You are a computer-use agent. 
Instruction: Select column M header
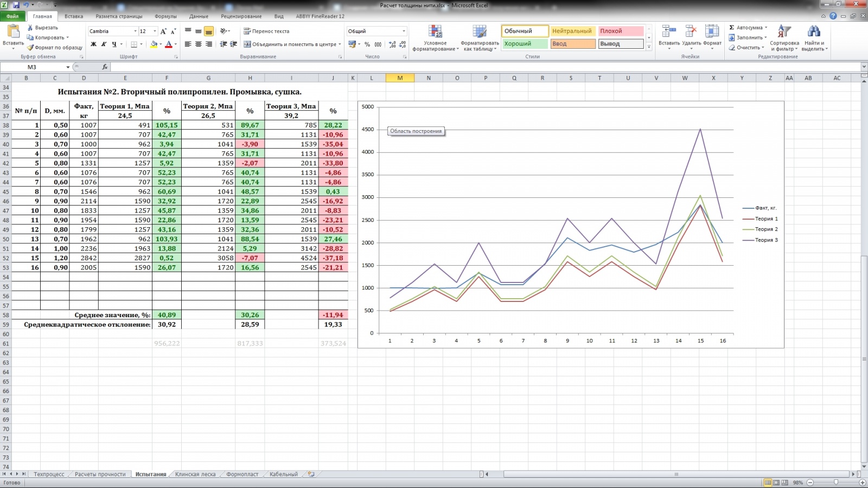(400, 78)
